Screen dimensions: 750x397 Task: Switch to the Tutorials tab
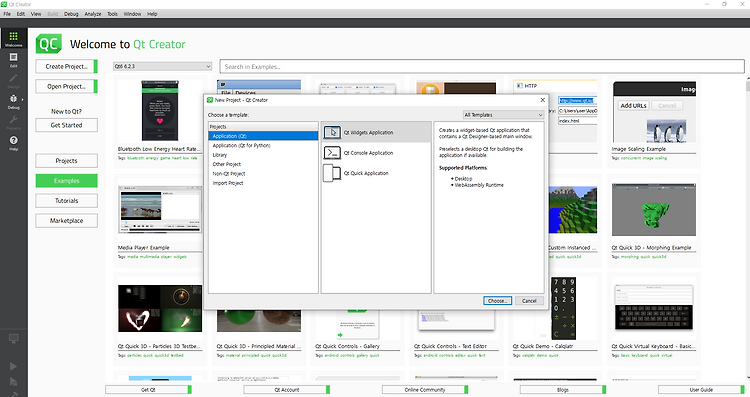pos(66,201)
